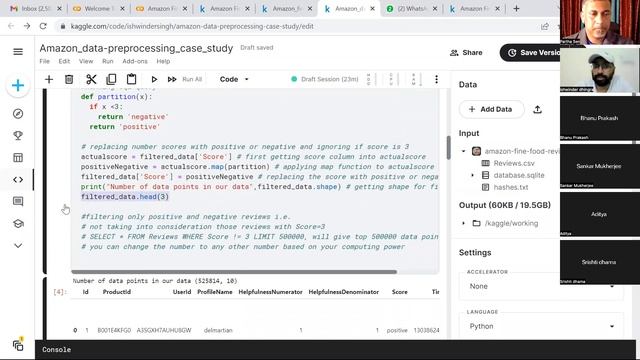Click the notebook vertical scrollbar thumb
The width and height of the screenshot is (640, 360).
(449, 147)
